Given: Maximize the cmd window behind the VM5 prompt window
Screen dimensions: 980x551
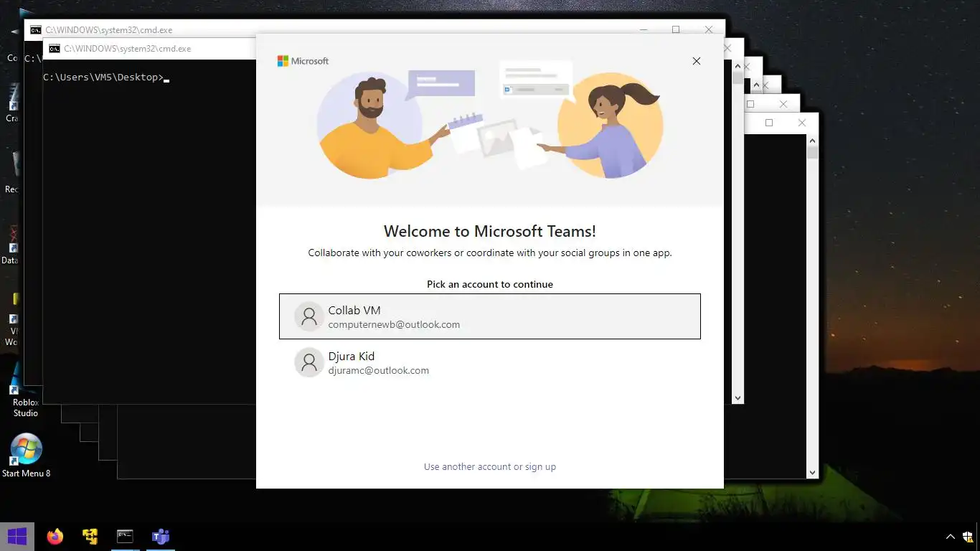Looking at the screenshot, I should point(675,29).
